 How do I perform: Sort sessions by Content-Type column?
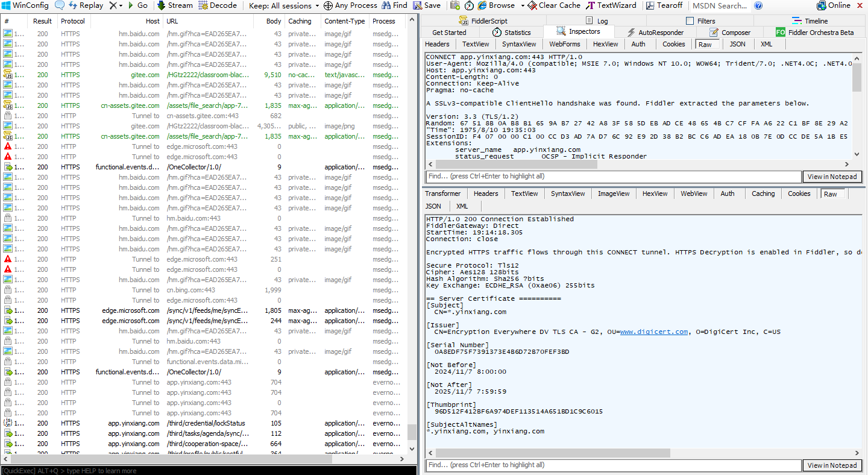click(x=344, y=21)
